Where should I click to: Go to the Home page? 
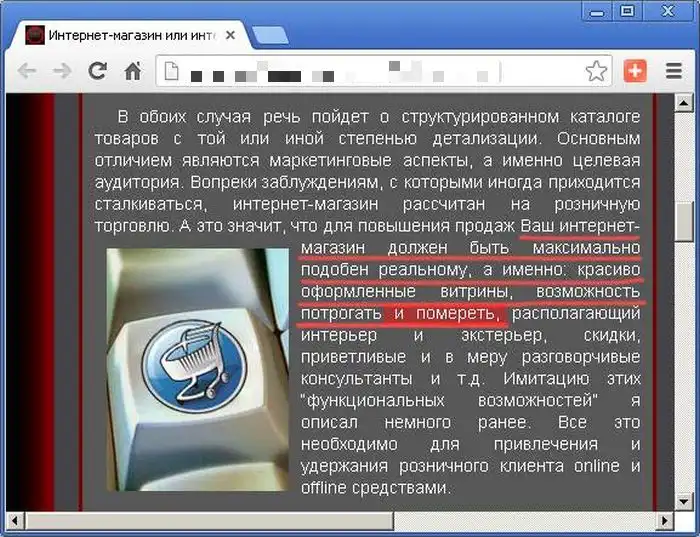132,71
